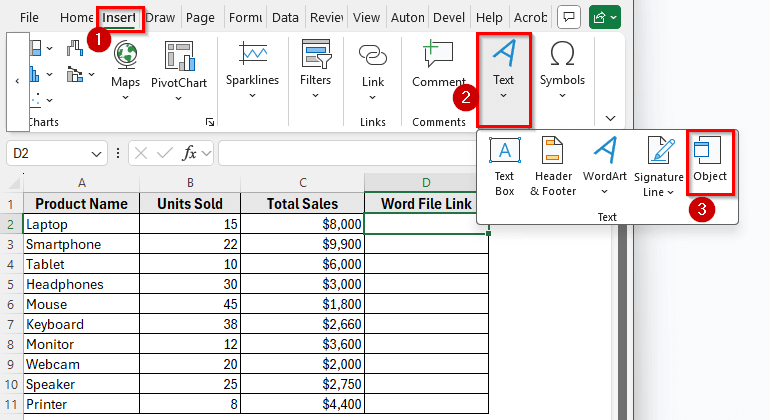The height and width of the screenshot is (420, 770).
Task: Open the Formulas tab
Action: point(245,18)
